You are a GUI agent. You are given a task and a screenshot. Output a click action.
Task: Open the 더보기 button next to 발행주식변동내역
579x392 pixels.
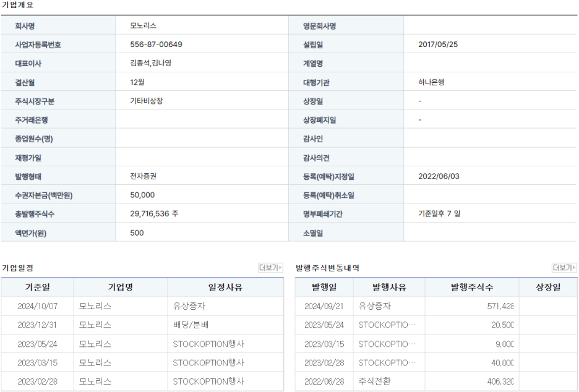(564, 268)
